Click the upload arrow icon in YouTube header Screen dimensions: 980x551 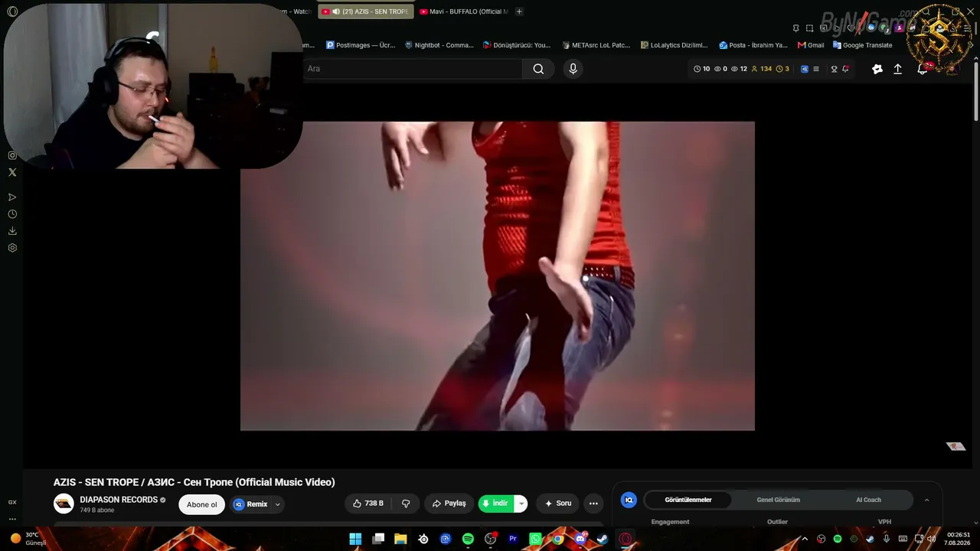coord(898,69)
